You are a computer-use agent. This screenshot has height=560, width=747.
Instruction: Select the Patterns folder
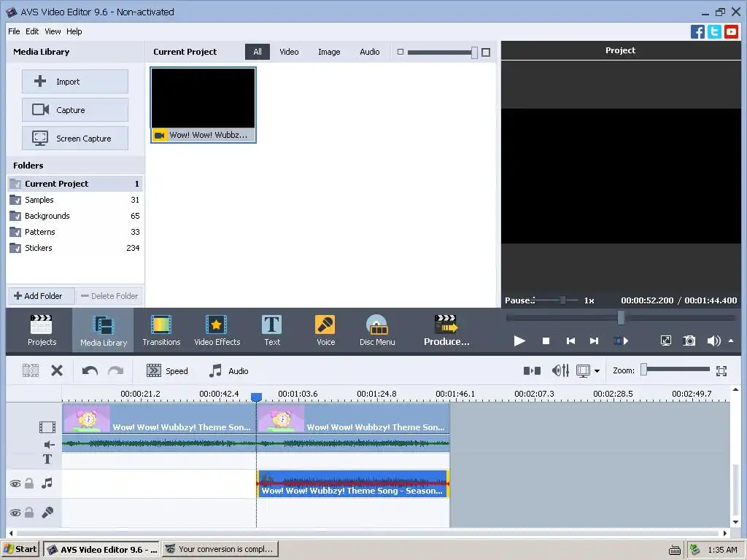[75, 232]
